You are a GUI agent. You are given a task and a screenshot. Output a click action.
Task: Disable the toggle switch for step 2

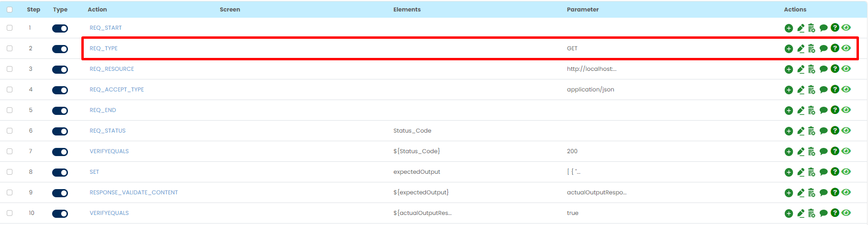(60, 49)
